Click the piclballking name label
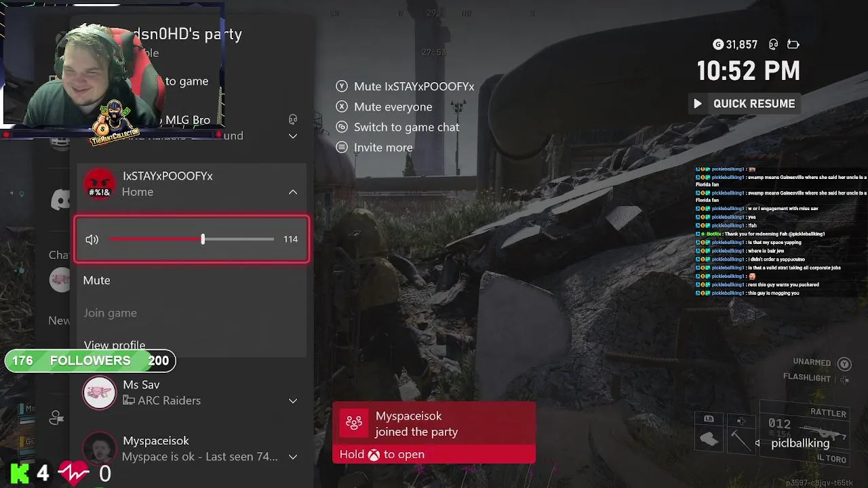The height and width of the screenshot is (488, 868). (800, 443)
